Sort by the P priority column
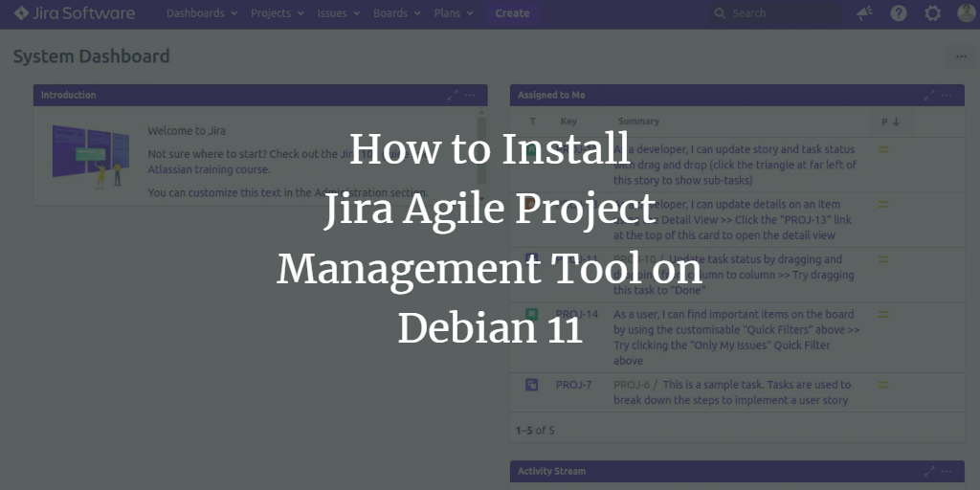Screen dimensions: 980x490 (x=891, y=122)
